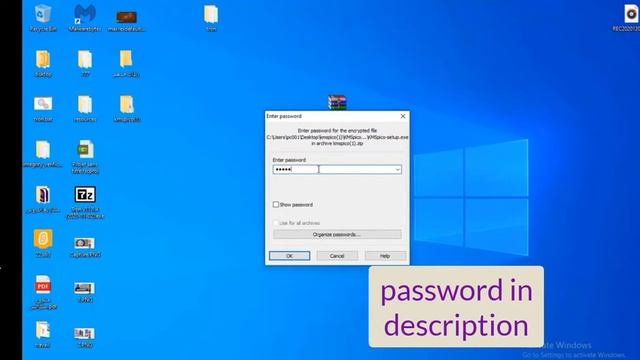
Task: Open the Organize passwords dialog
Action: [337, 234]
